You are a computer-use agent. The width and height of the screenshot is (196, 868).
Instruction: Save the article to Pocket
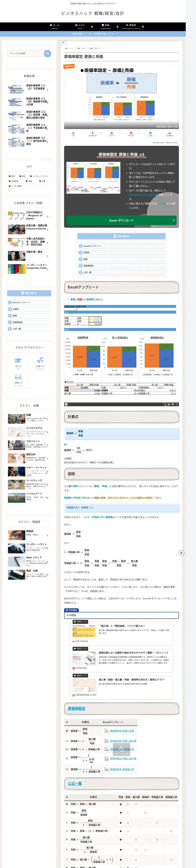131,134
